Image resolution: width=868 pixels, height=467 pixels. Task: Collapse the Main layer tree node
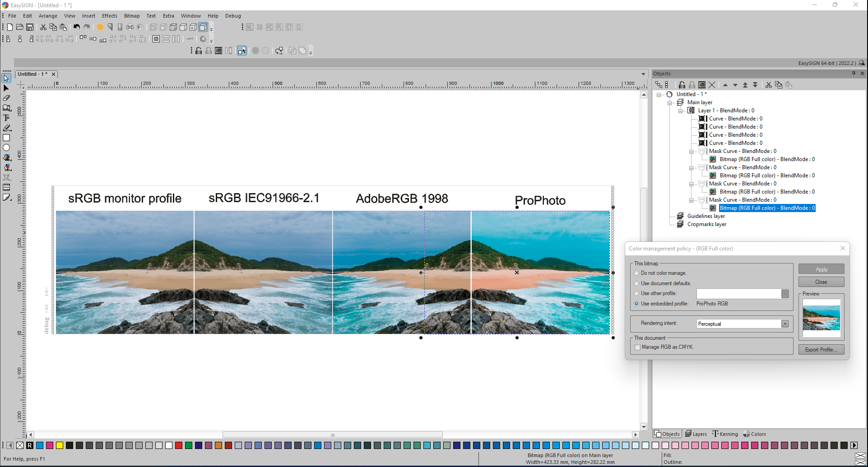[669, 102]
